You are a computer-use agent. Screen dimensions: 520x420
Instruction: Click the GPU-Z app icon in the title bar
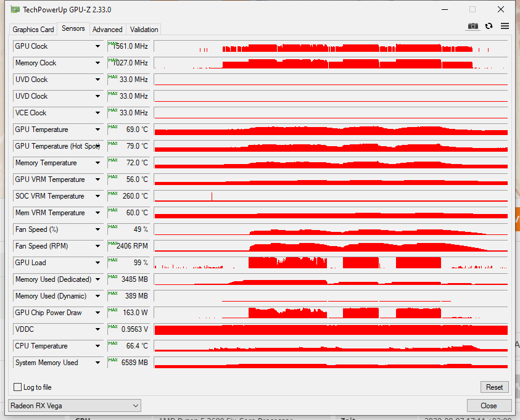15,9
